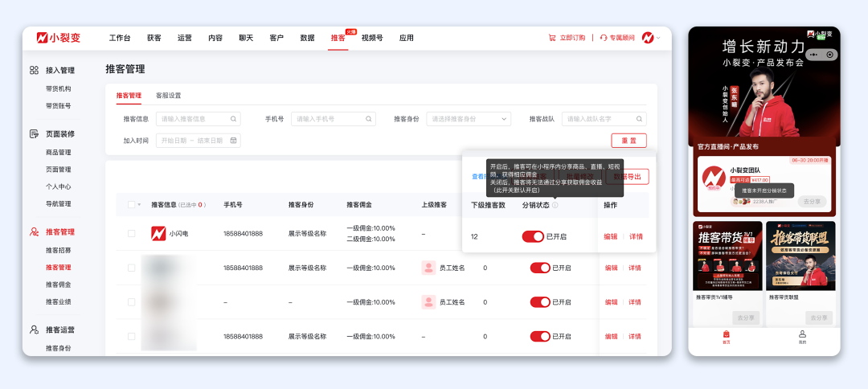Toggle off 分销状态 switch for 小闪电

[x=533, y=236]
